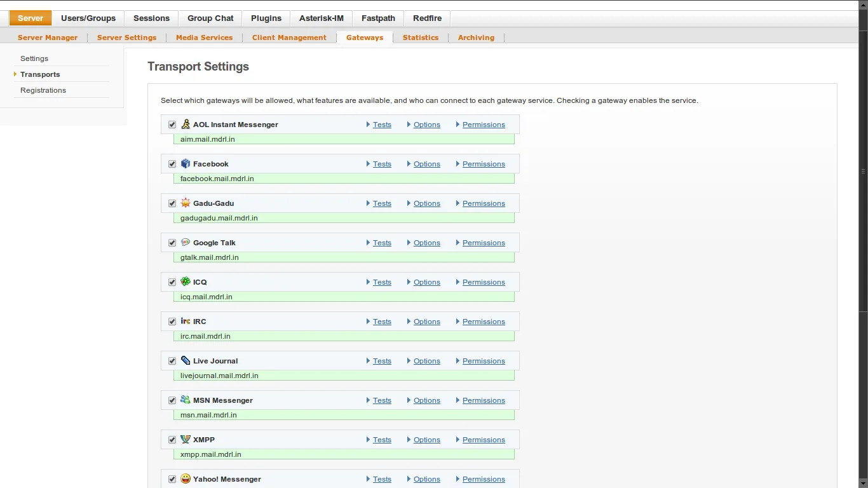The image size is (868, 488).
Task: Toggle the Gadu-Gadu gateway checkbox
Action: coord(172,203)
